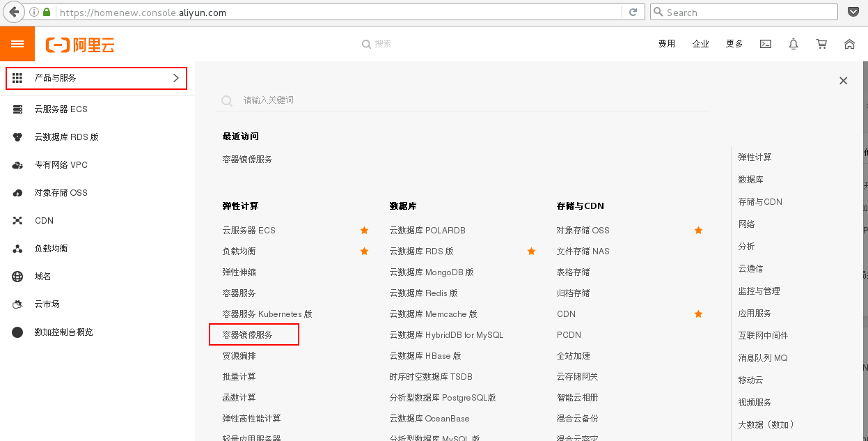This screenshot has height=441, width=868.
Task: Open the Cloud Shell terminal icon
Action: tap(765, 44)
